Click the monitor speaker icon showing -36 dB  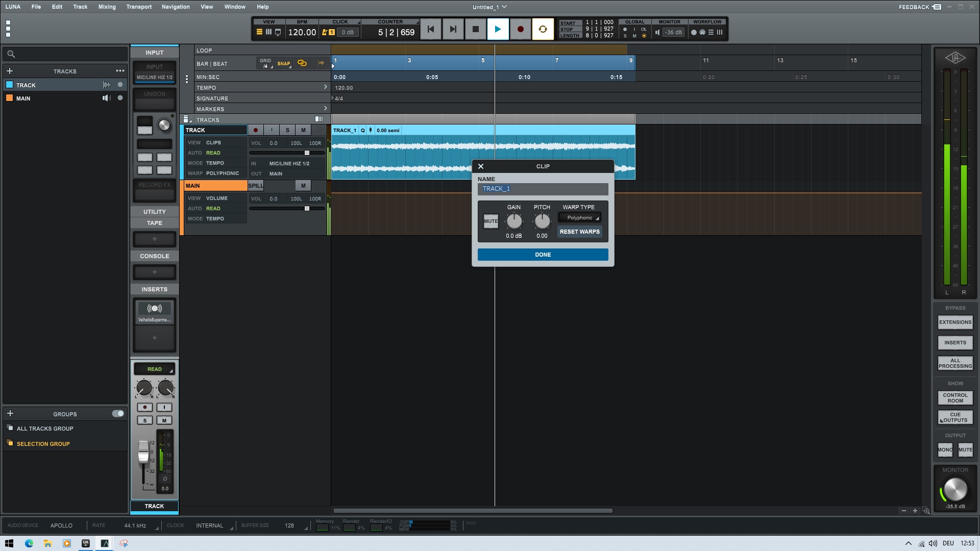coord(657,32)
